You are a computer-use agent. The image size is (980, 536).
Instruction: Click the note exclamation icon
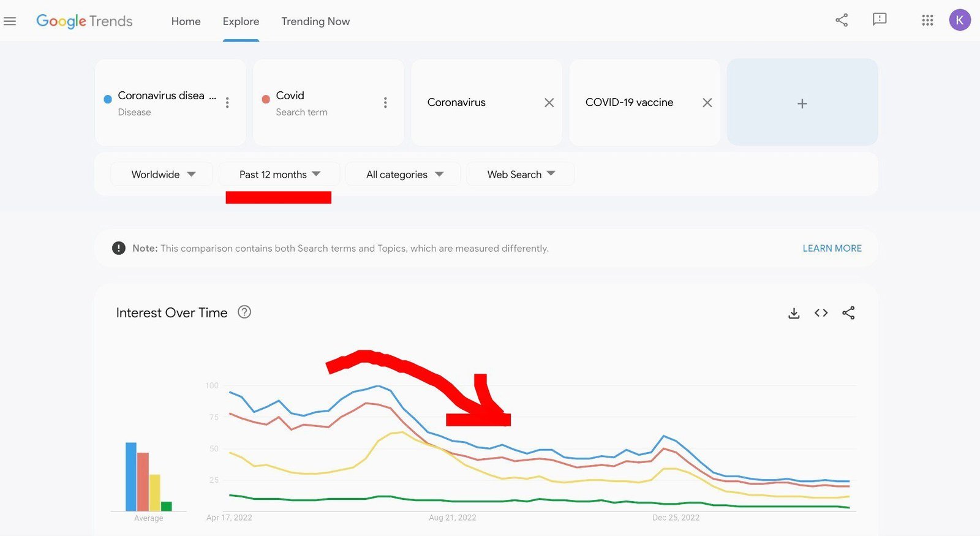pyautogui.click(x=119, y=248)
